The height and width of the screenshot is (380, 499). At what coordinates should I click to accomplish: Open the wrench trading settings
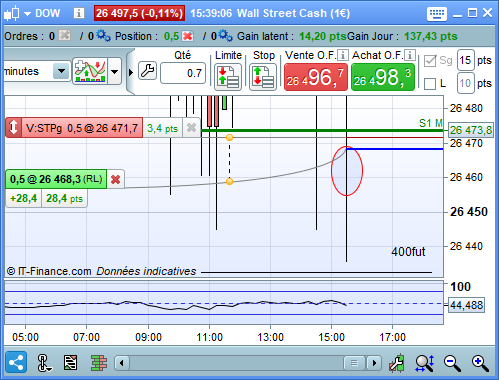(x=147, y=71)
